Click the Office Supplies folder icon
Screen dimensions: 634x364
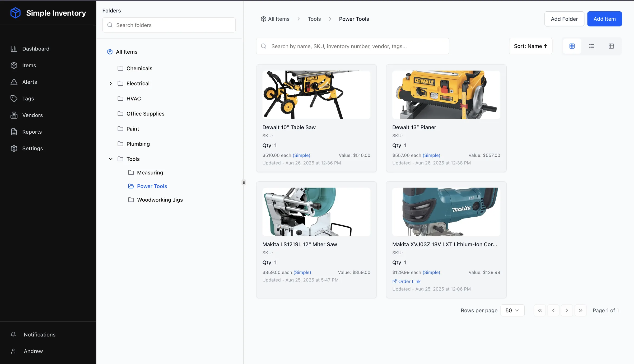pyautogui.click(x=120, y=114)
